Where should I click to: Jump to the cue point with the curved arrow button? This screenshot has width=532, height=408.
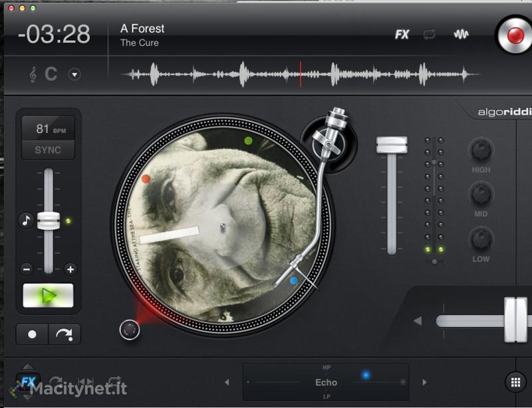(65, 334)
